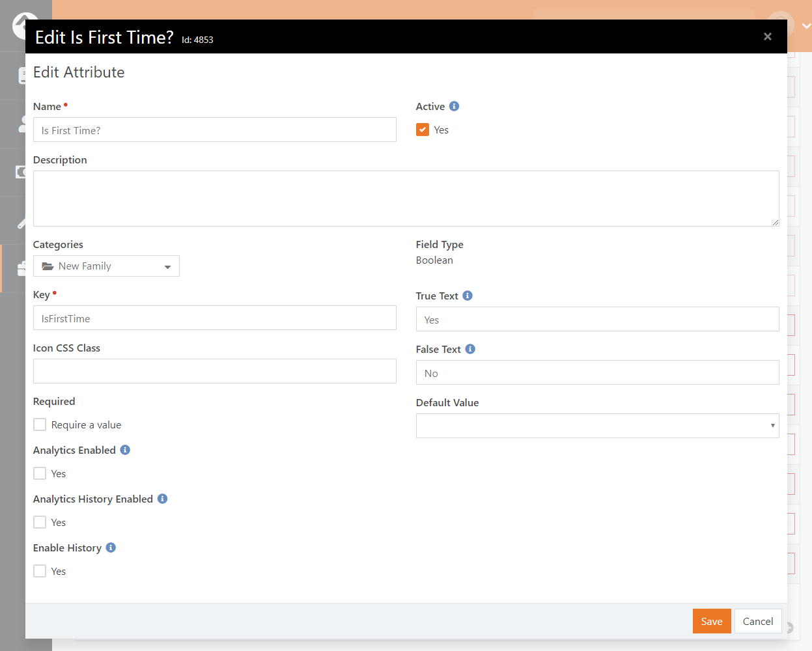Click the Analytics Enabled info icon
Screen dimensions: 812x651
point(125,450)
